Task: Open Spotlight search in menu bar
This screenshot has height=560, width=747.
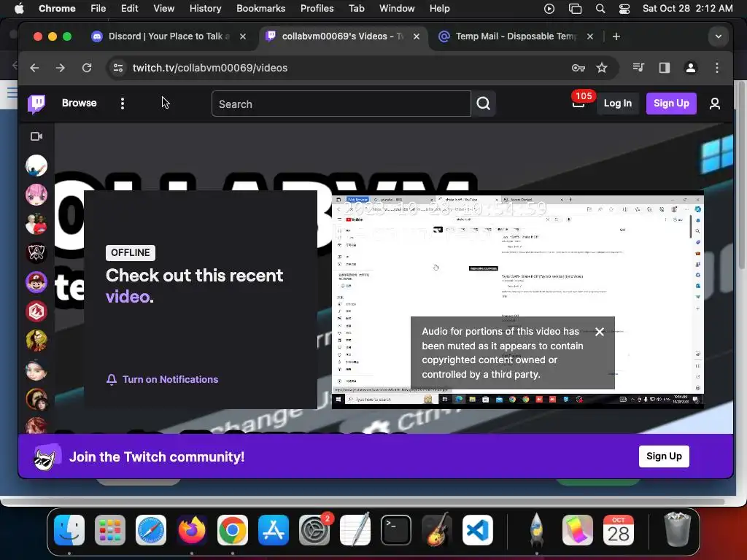Action: (600, 9)
